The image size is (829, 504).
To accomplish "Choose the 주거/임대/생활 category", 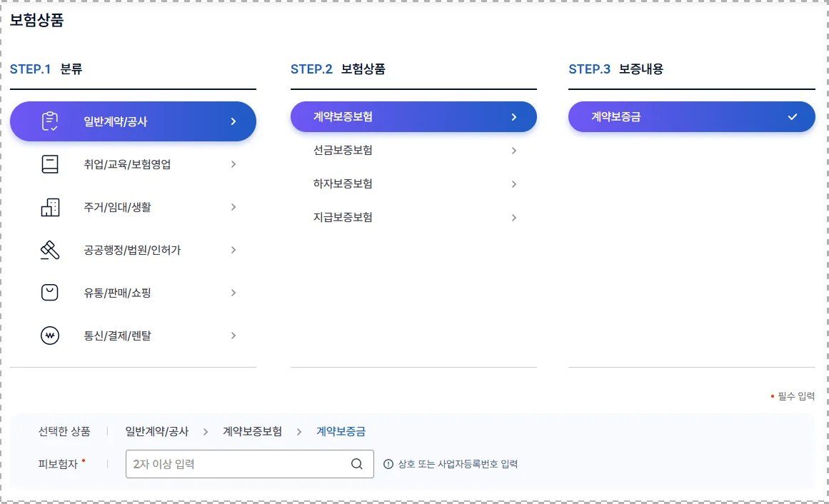I will (134, 207).
